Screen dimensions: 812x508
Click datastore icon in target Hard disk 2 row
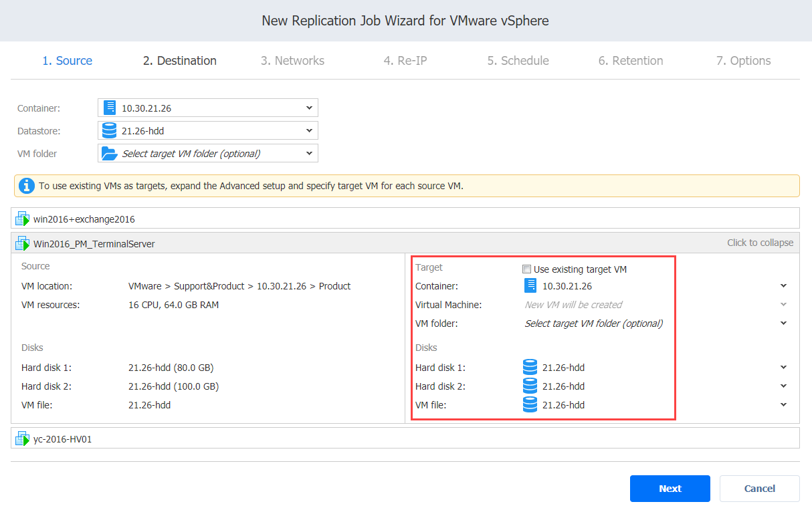click(530, 386)
